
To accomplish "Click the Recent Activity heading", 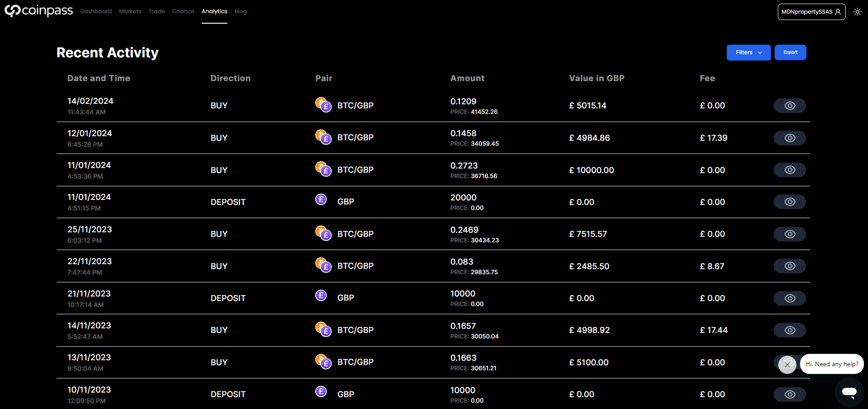I will (108, 53).
